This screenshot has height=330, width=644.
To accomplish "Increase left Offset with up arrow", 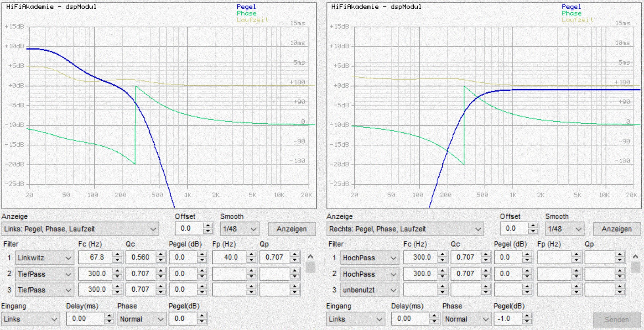I will pos(208,226).
